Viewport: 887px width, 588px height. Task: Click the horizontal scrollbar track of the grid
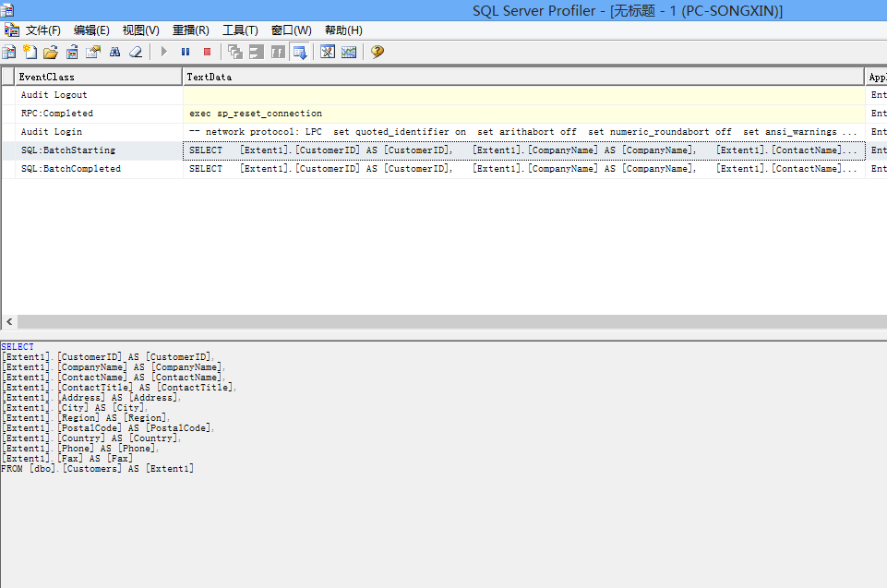[452, 321]
